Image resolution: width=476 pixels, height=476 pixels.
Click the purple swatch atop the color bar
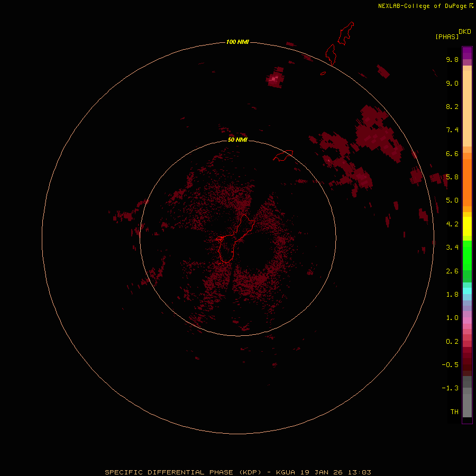pyautogui.click(x=467, y=53)
